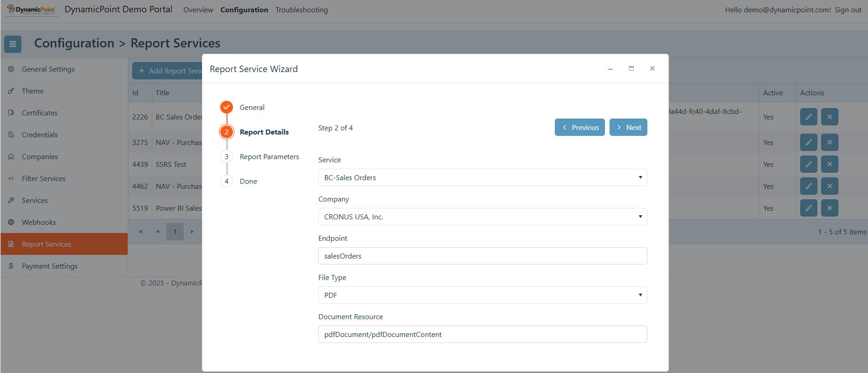This screenshot has width=868, height=373.
Task: Click the Credentials icon in sidebar
Action: click(x=11, y=135)
